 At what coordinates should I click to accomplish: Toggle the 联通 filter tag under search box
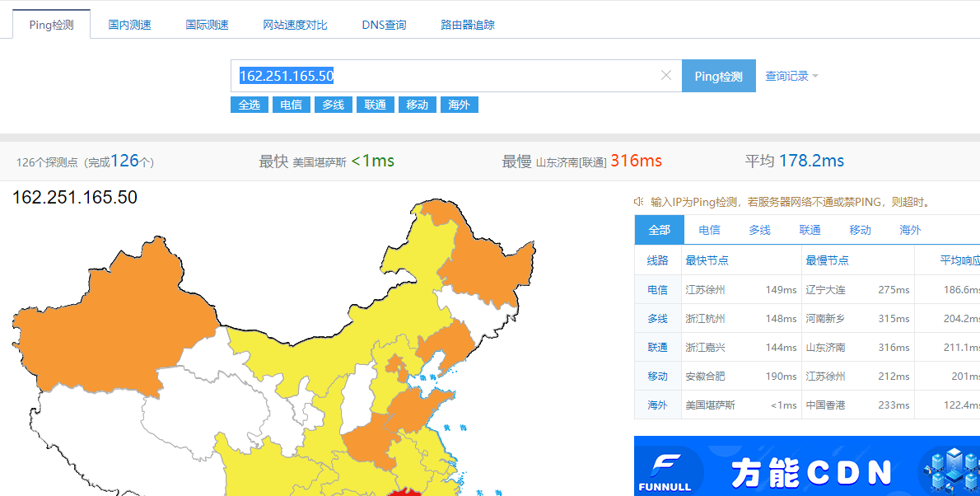tap(375, 105)
